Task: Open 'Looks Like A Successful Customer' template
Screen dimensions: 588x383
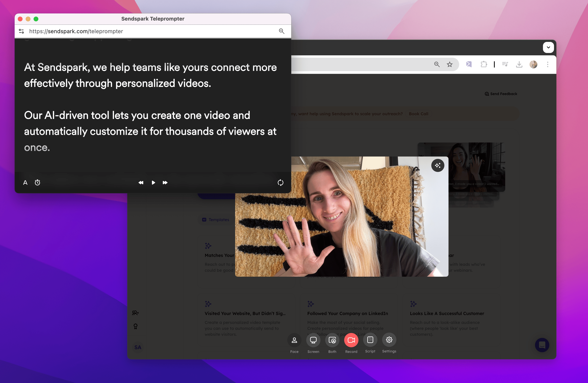Action: coord(451,320)
